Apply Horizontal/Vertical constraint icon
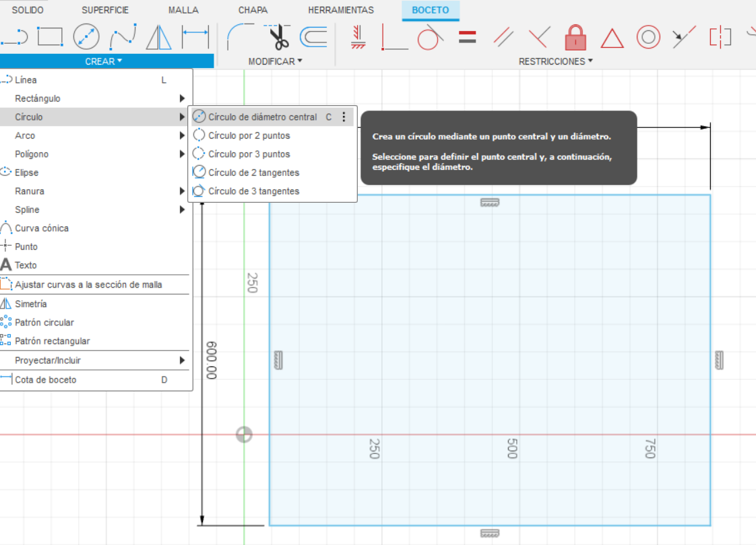Viewport: 756px width, 545px height. point(358,37)
